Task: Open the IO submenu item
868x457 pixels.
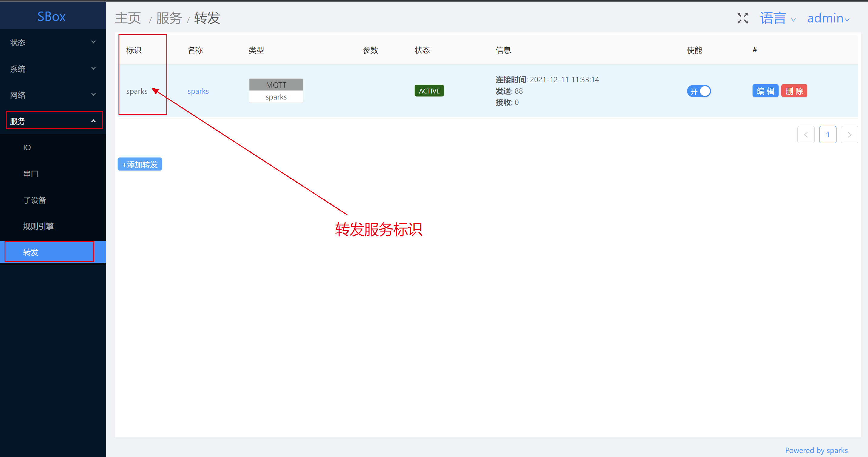Action: click(27, 147)
